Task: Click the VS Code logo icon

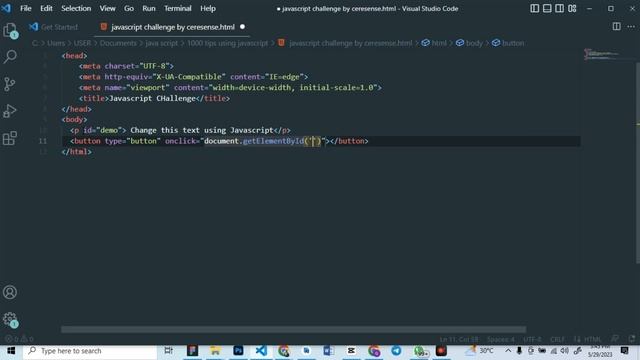Action: [x=6, y=8]
